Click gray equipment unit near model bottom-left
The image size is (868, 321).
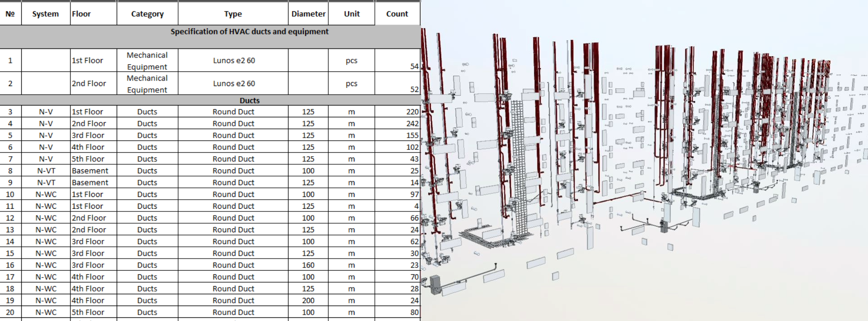pos(435,285)
